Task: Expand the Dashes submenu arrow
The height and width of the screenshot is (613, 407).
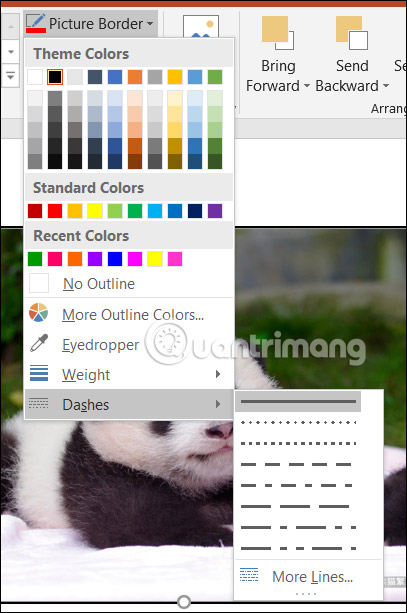Action: pos(218,404)
